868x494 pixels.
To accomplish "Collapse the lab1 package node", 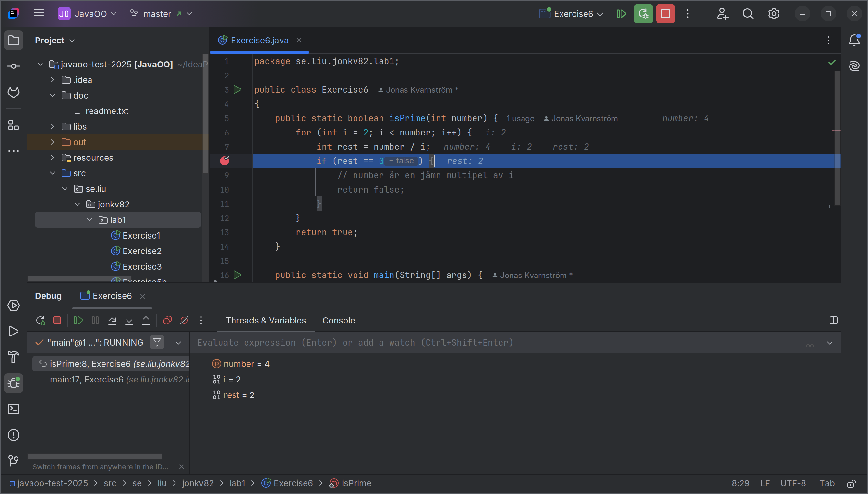I will pyautogui.click(x=90, y=220).
